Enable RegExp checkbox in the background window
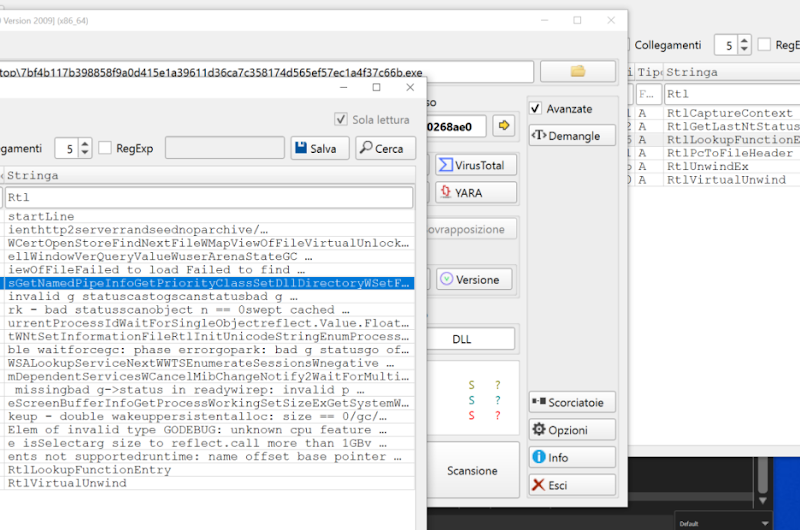The width and height of the screenshot is (800, 530). pyautogui.click(x=764, y=44)
